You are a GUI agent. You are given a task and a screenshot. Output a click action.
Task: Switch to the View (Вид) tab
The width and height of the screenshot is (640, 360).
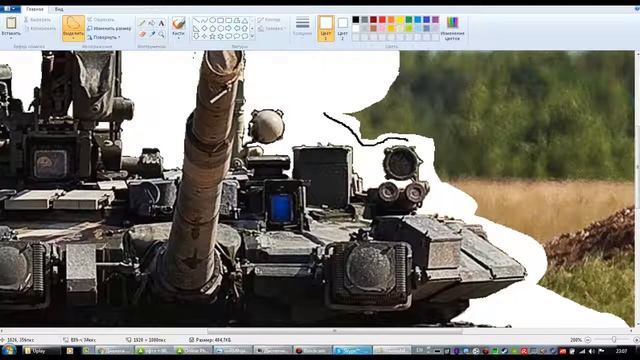point(59,9)
